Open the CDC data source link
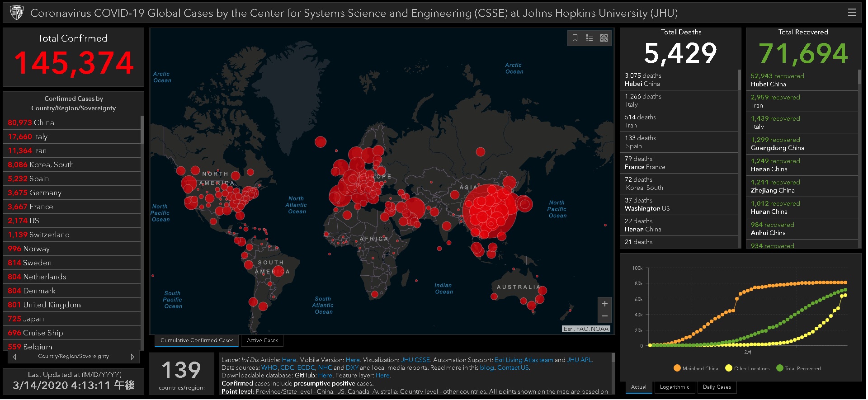868x400 pixels. 287,368
